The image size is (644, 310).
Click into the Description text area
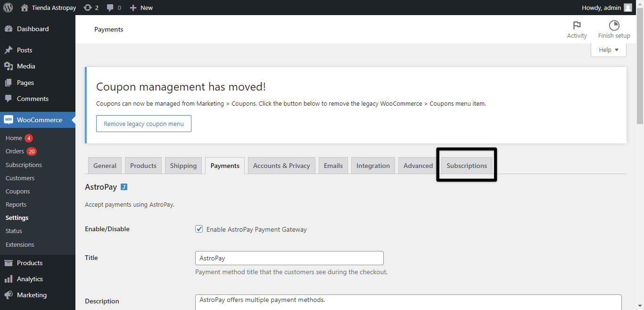pos(408,302)
